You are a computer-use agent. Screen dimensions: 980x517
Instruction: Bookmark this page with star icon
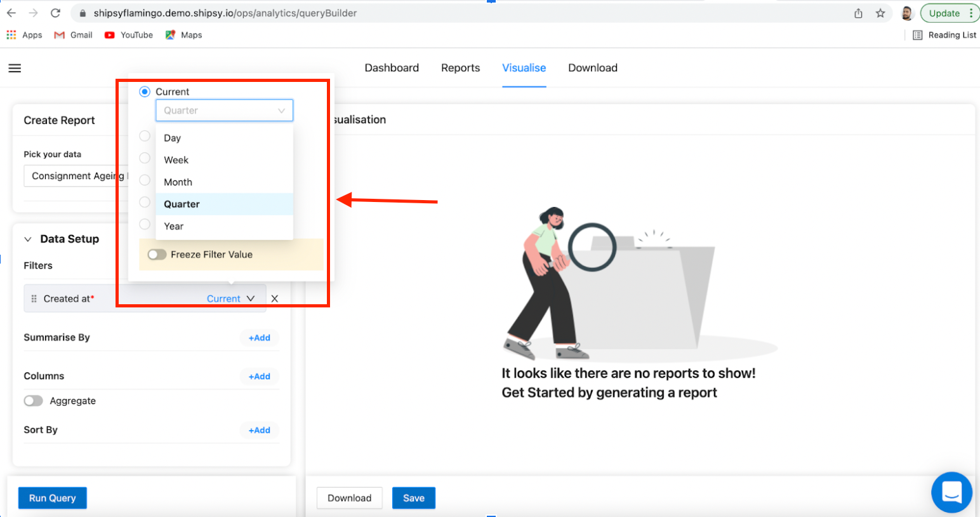880,13
